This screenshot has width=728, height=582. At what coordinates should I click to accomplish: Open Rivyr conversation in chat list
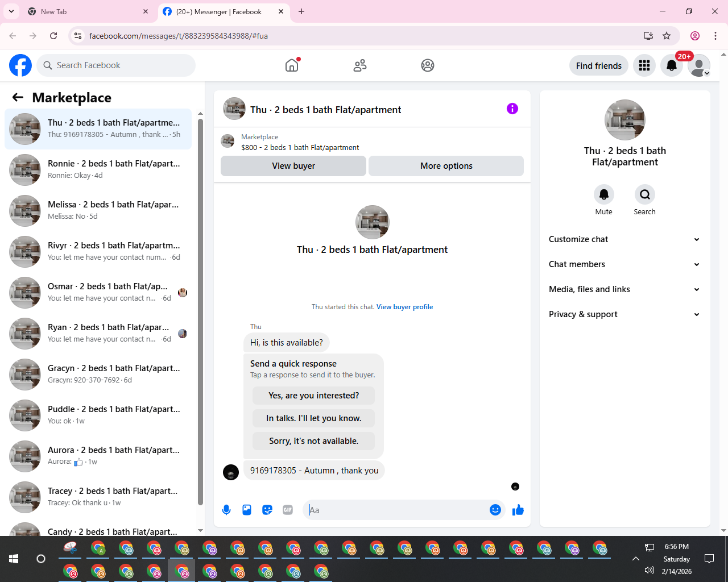pos(98,252)
